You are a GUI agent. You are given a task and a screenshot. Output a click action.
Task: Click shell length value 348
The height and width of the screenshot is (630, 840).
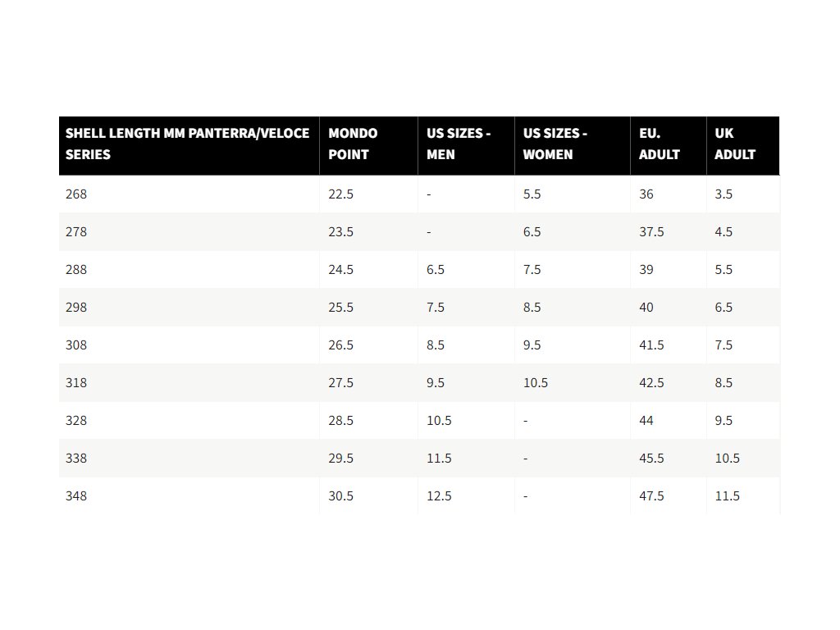click(x=76, y=496)
